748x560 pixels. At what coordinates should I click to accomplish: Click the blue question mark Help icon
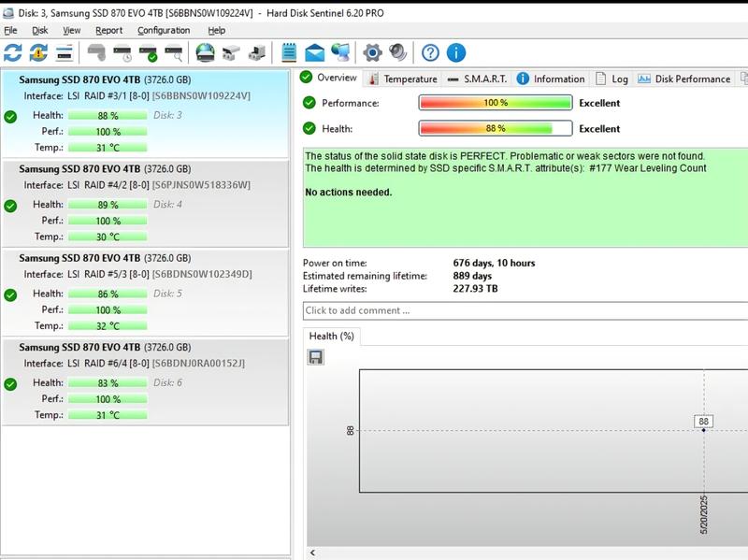[430, 52]
